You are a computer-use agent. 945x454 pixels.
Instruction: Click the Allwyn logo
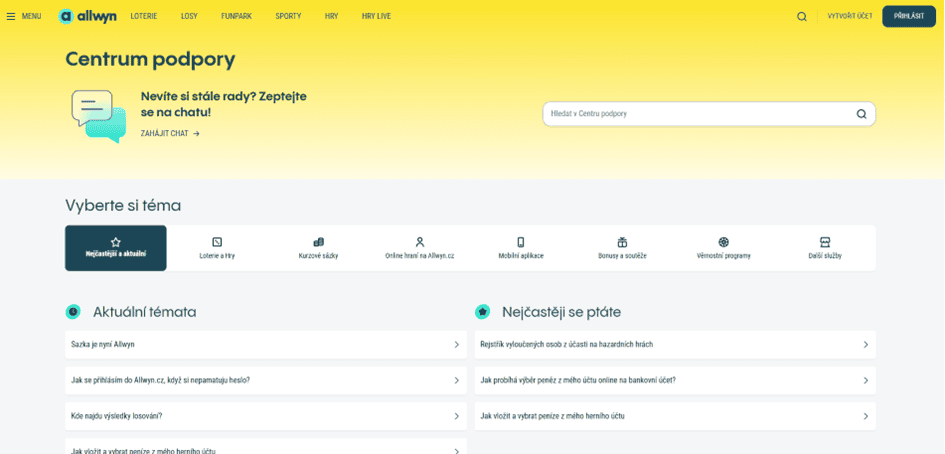[88, 16]
